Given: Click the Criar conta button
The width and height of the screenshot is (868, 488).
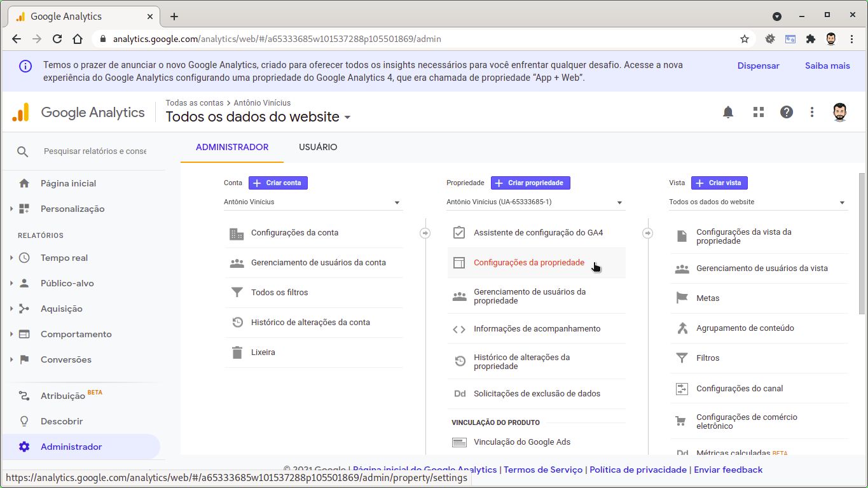Looking at the screenshot, I should point(278,183).
